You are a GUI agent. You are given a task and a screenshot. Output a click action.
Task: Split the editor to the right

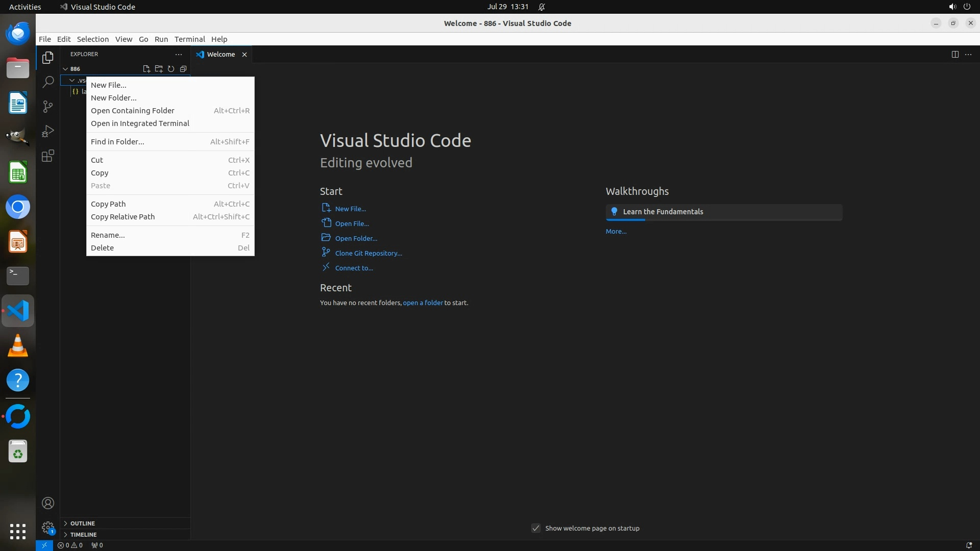point(955,55)
